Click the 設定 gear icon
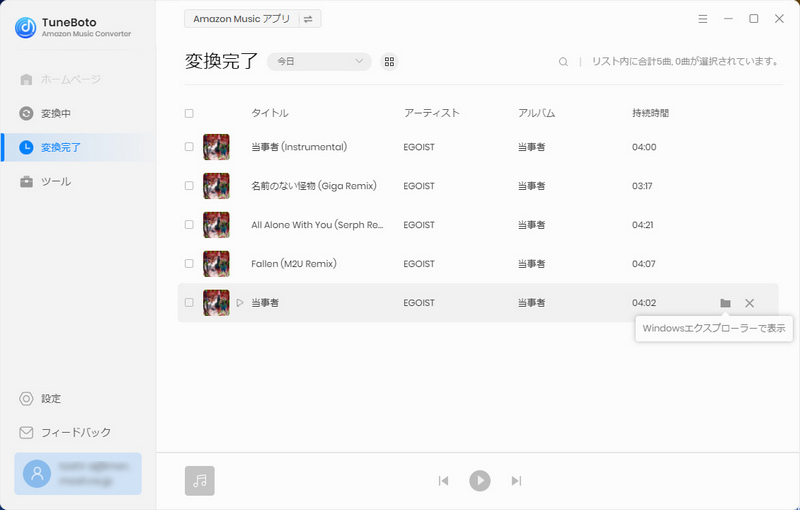The height and width of the screenshot is (510, 800). coord(26,398)
